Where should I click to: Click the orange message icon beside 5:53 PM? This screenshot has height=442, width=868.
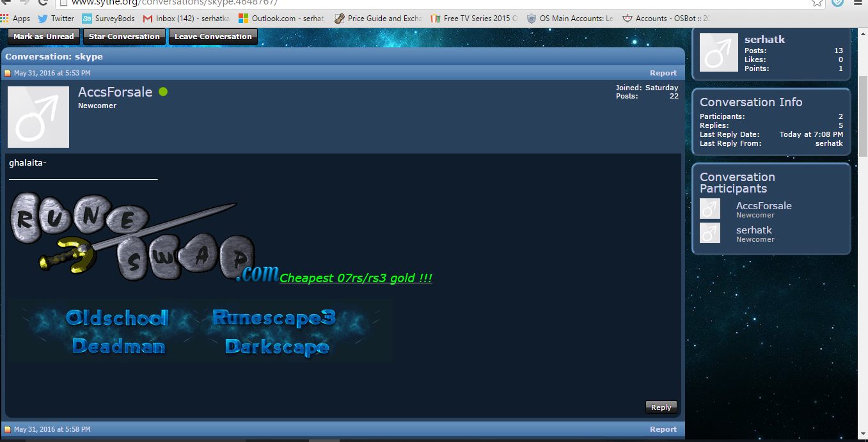[8, 73]
